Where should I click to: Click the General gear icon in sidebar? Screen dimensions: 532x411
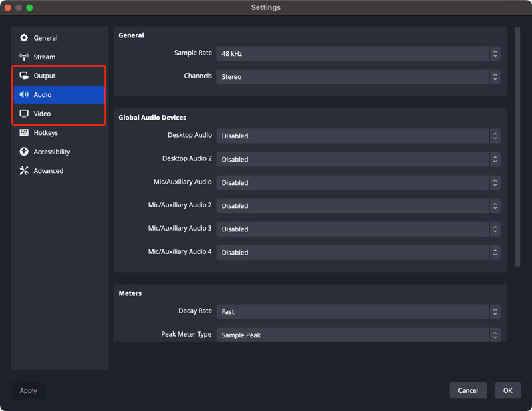(x=24, y=38)
